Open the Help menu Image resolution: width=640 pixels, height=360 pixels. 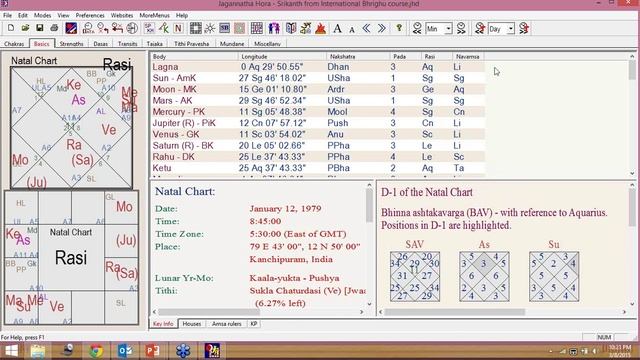coord(182,15)
